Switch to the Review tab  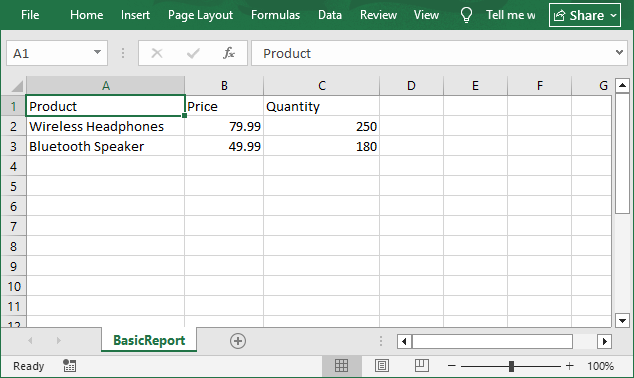[x=378, y=15]
